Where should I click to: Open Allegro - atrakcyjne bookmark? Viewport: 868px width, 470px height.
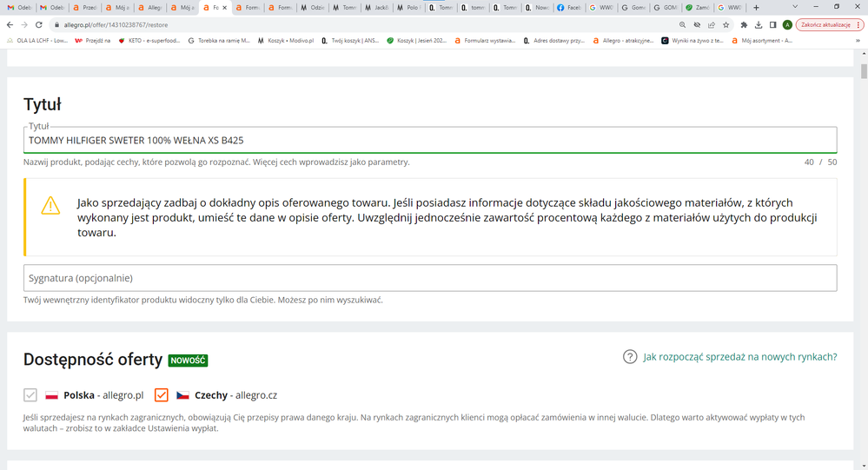pyautogui.click(x=623, y=41)
